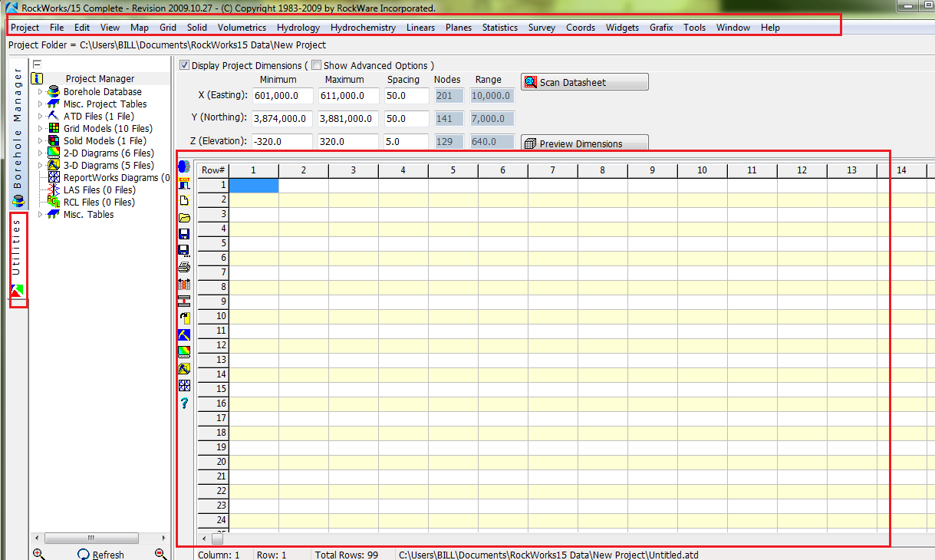The height and width of the screenshot is (560, 935).
Task: Click the Borehole Manager tab barrel icon
Action: [18, 201]
